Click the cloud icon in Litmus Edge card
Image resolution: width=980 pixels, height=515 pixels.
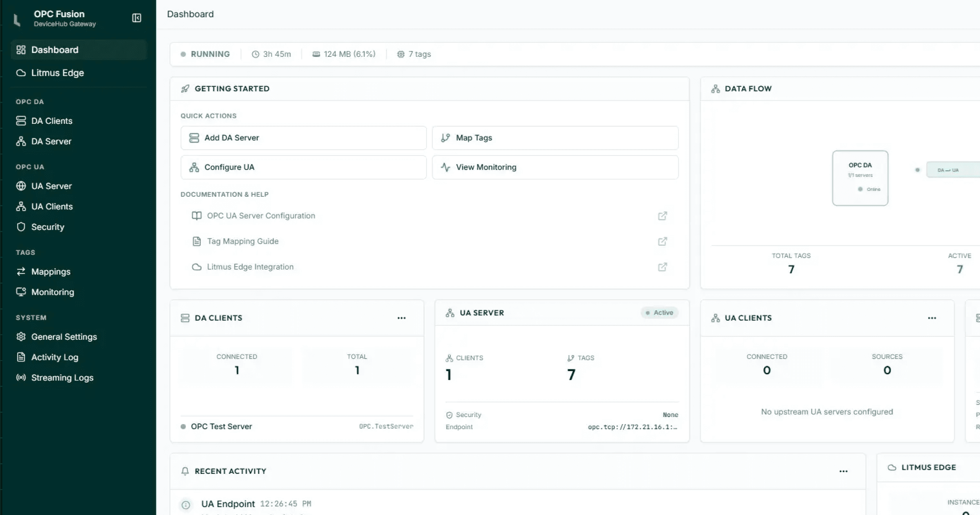click(x=892, y=467)
